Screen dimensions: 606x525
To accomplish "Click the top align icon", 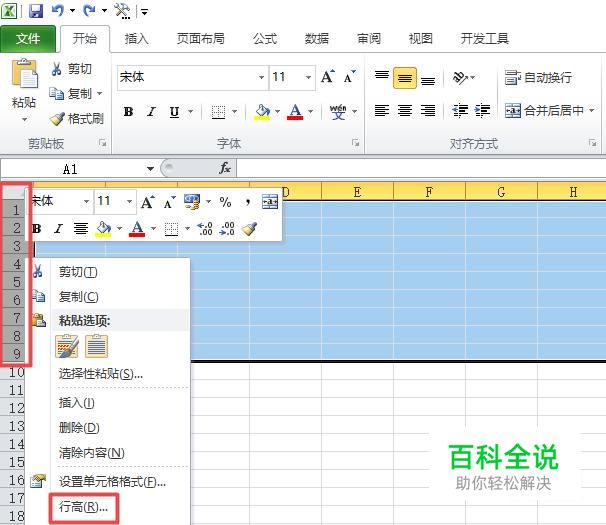I will coord(381,77).
